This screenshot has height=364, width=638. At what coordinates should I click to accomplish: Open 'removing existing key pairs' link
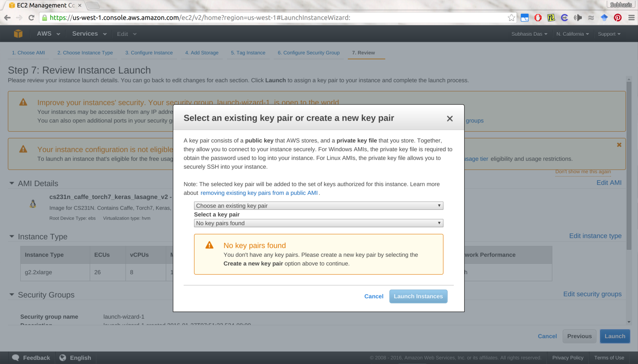[259, 193]
